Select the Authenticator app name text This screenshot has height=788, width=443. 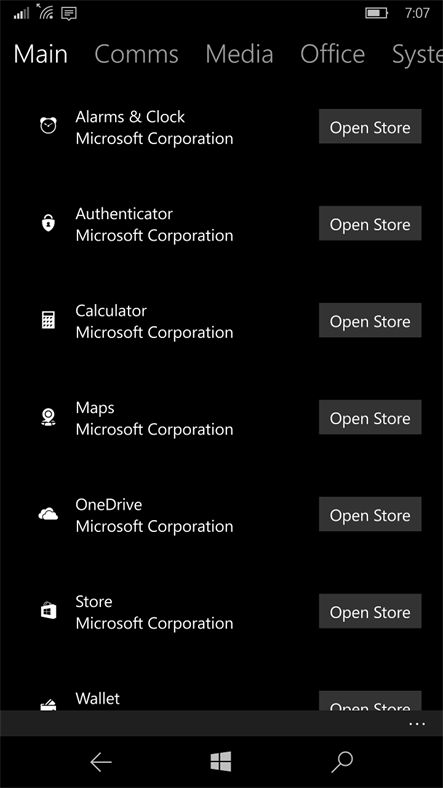124,214
